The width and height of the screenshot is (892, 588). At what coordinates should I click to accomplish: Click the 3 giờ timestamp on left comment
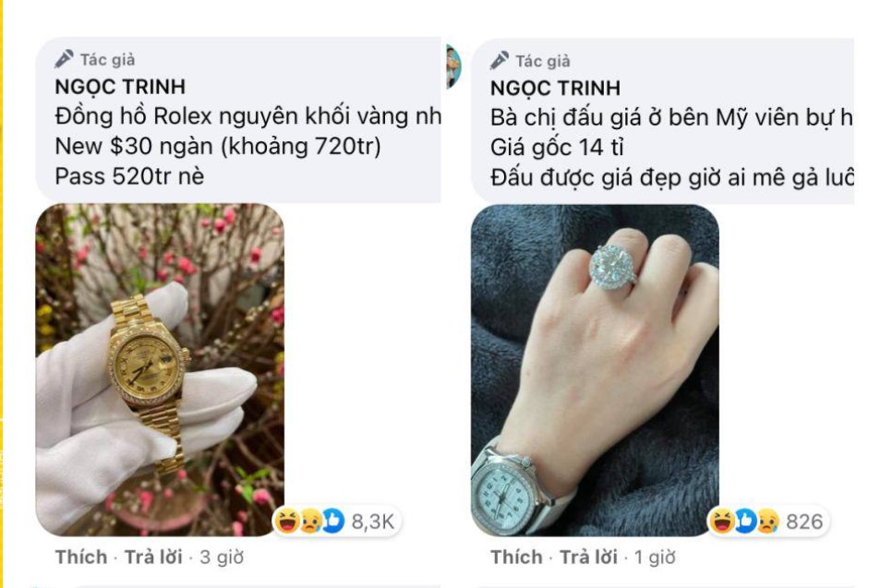[x=222, y=558]
